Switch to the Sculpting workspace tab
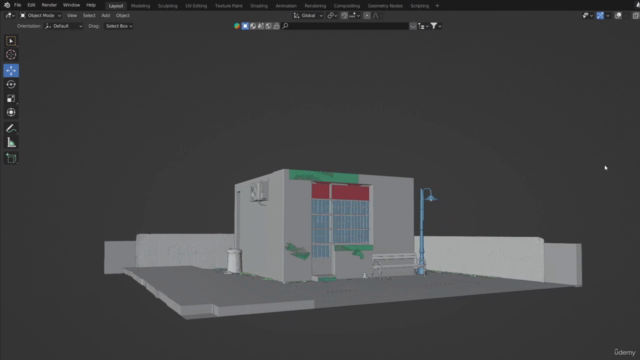Screen dimensions: 640x360 click(168, 6)
